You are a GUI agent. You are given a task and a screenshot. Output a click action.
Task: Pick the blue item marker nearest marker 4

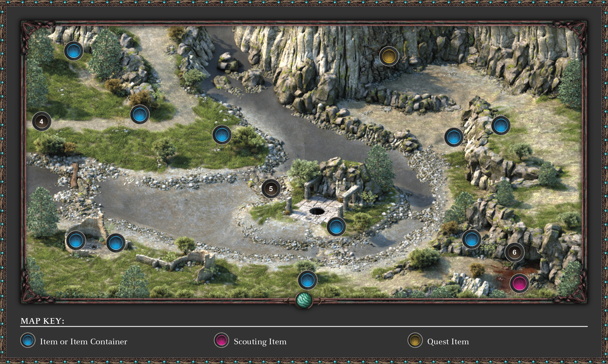click(140, 114)
